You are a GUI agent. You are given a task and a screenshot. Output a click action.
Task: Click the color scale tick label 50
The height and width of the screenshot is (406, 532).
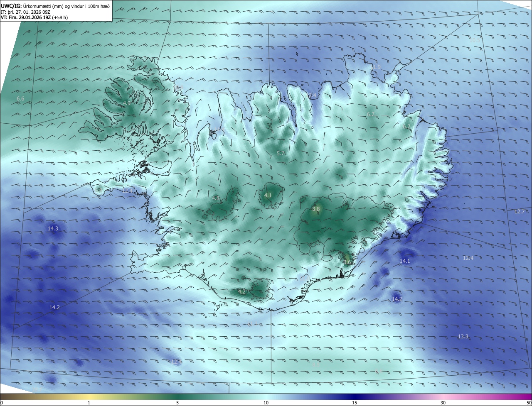[529, 403]
